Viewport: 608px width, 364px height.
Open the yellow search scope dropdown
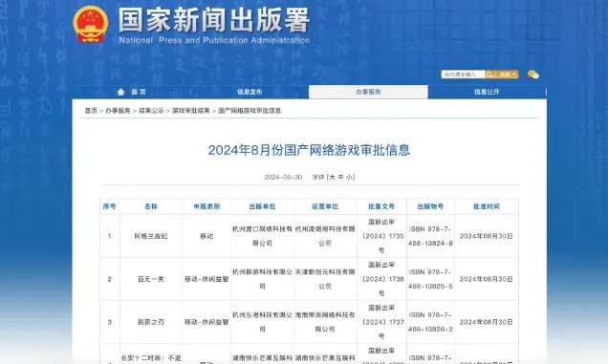pyautogui.click(x=507, y=74)
